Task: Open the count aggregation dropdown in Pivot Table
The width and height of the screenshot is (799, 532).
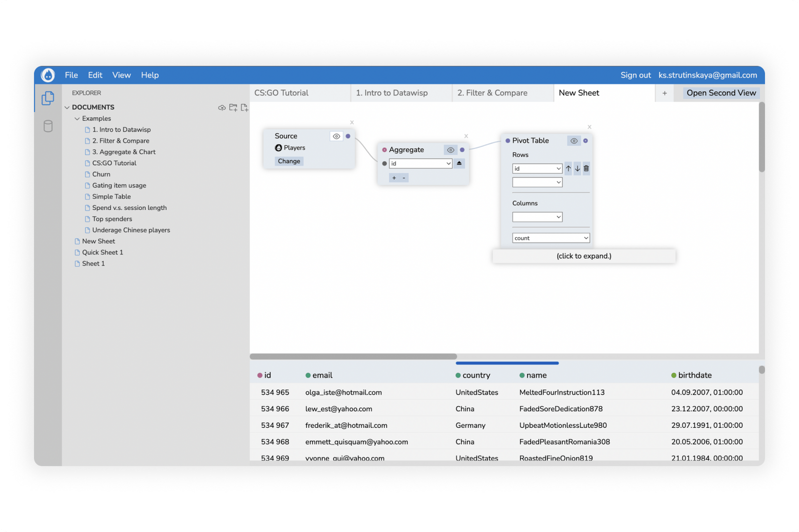Action: click(x=550, y=238)
